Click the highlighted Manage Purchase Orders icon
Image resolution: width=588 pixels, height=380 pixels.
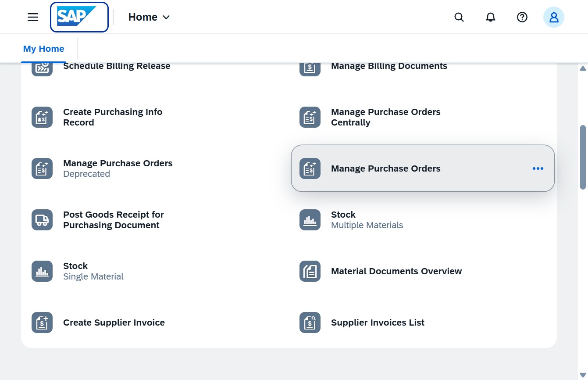310,168
